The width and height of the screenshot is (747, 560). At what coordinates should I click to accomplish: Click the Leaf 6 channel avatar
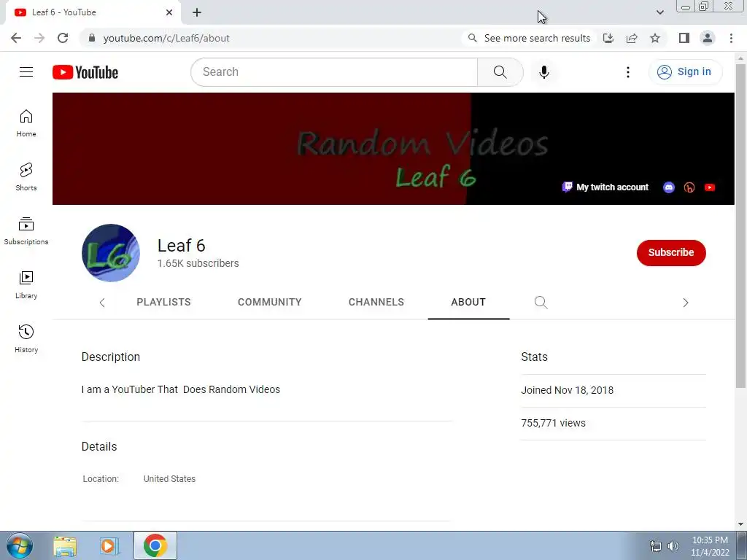tap(111, 253)
